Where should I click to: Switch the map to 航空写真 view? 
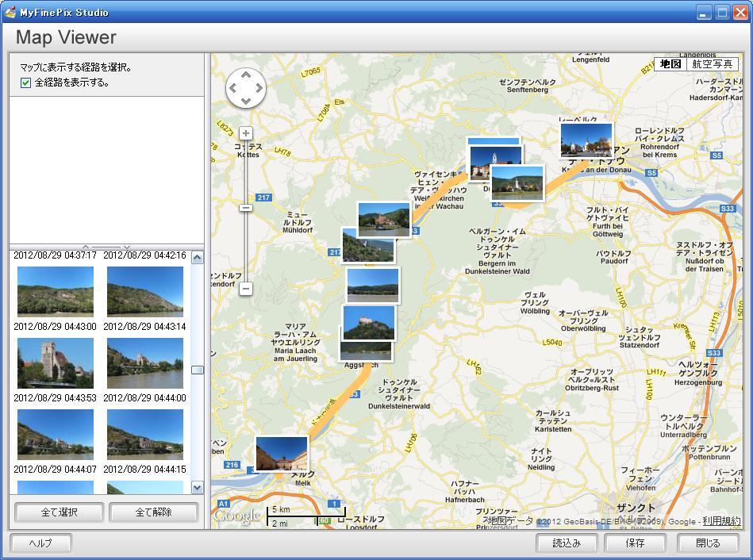click(712, 64)
